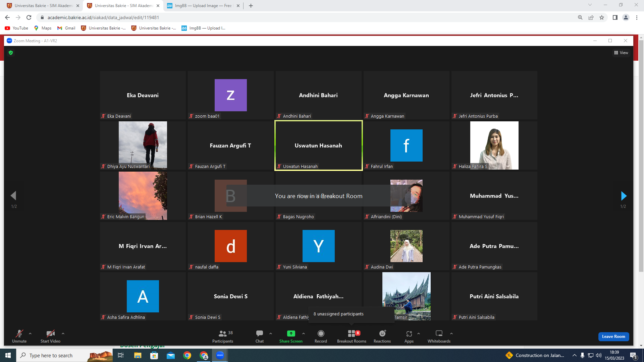This screenshot has width=644, height=362.
Task: Select Audina Dwi's photo tile
Action: pyautogui.click(x=407, y=246)
